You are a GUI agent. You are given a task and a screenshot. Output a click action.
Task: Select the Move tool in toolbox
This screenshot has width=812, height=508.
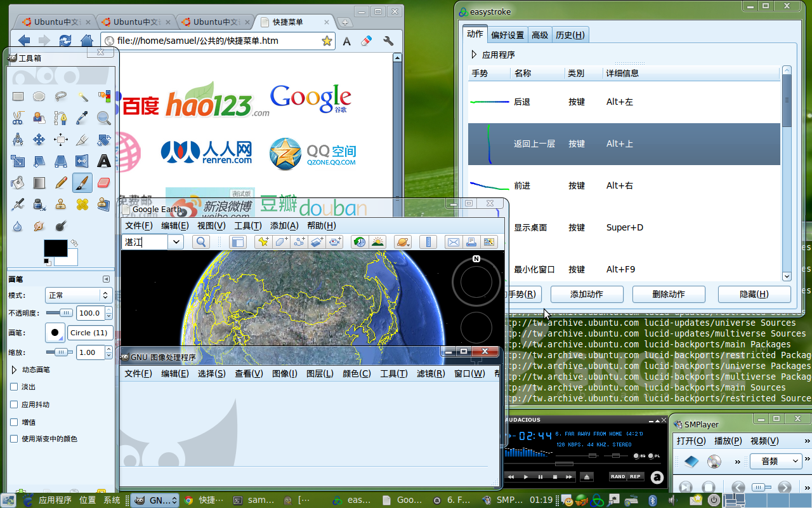coord(39,140)
